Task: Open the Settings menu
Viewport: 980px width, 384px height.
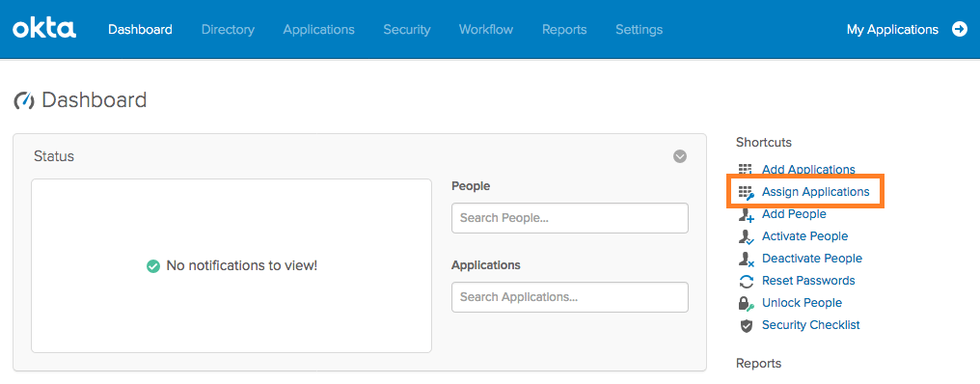Action: pyautogui.click(x=639, y=29)
